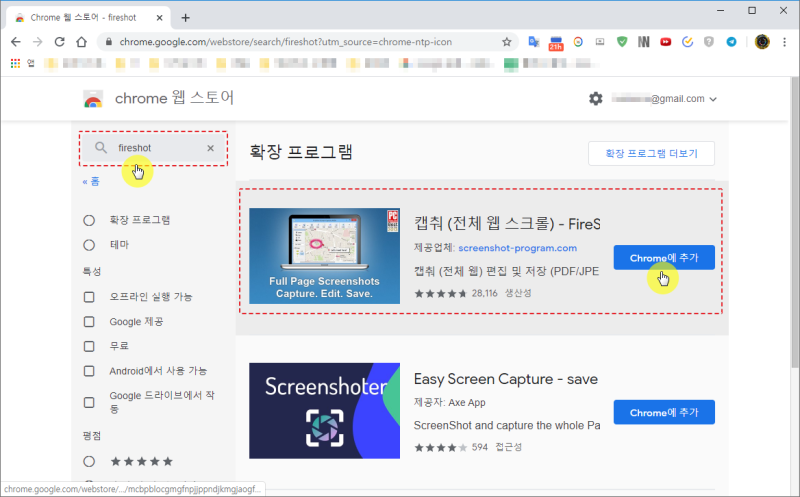Add Easy Screen Capture to Chrome
800x497 pixels.
click(x=664, y=412)
